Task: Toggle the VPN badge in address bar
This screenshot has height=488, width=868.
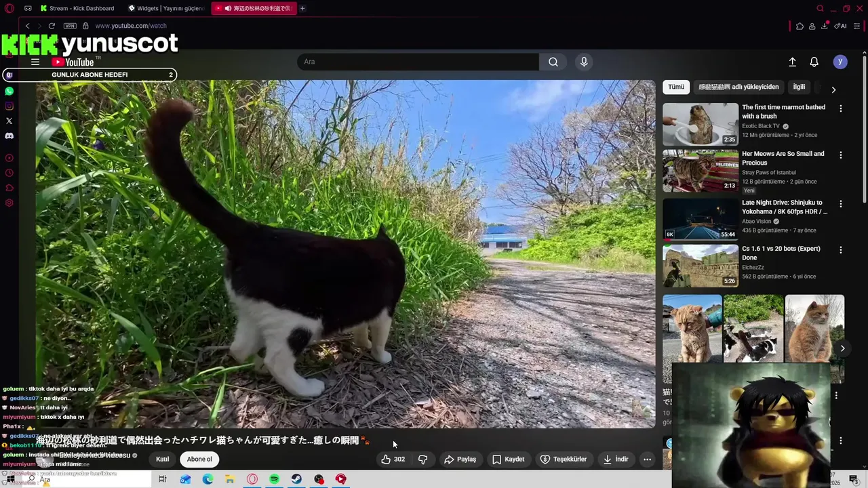Action: pos(70,26)
